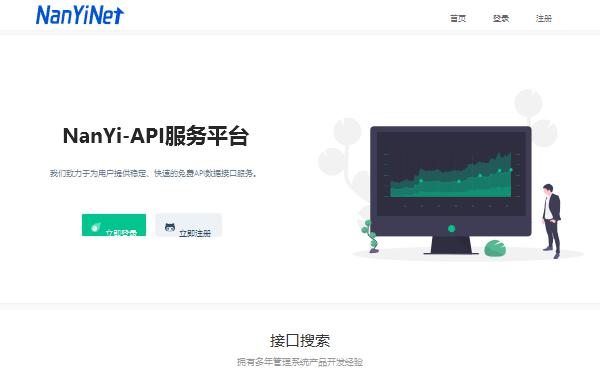The width and height of the screenshot is (600, 375).
Task: Select the NanYi-API服务平台 heading text
Action: [x=156, y=136]
